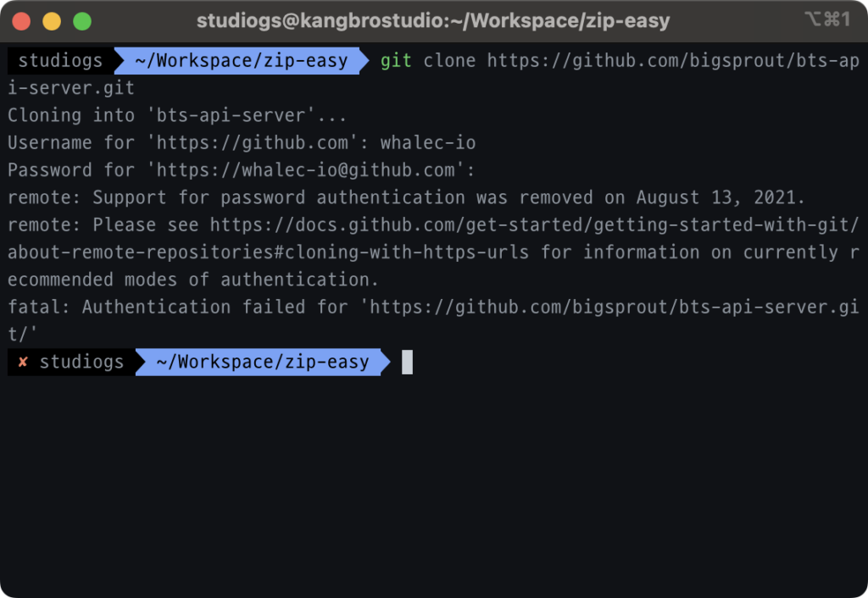
Task: Click 'about-remote-repositories#cloning-with-https-urls' text
Action: click(x=269, y=252)
